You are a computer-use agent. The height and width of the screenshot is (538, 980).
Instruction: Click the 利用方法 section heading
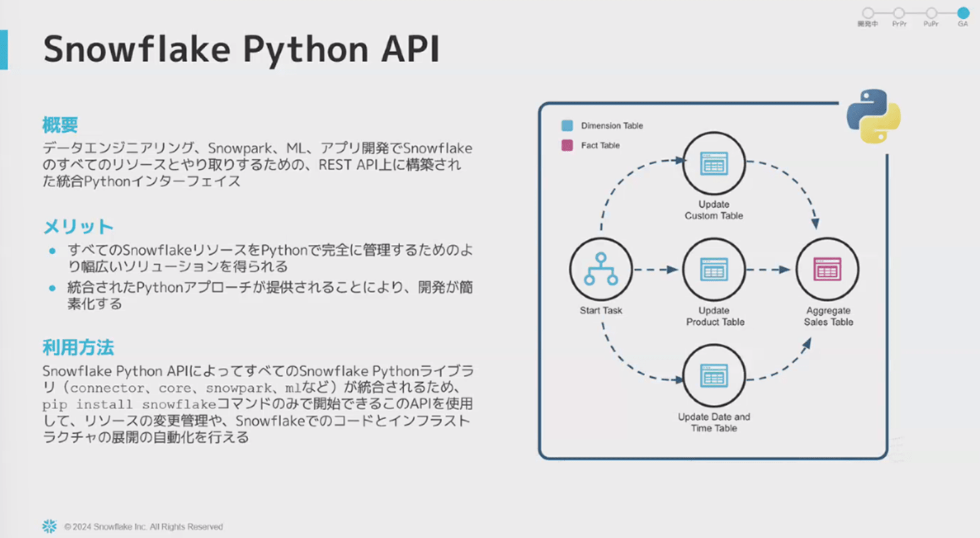pos(78,347)
